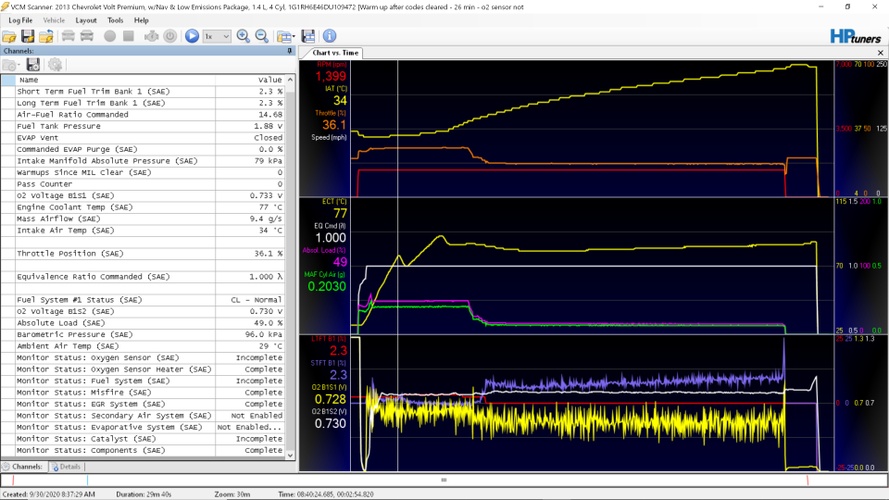
Task: Select Long Term Fuel Trim Bank 1 row
Action: pos(143,103)
